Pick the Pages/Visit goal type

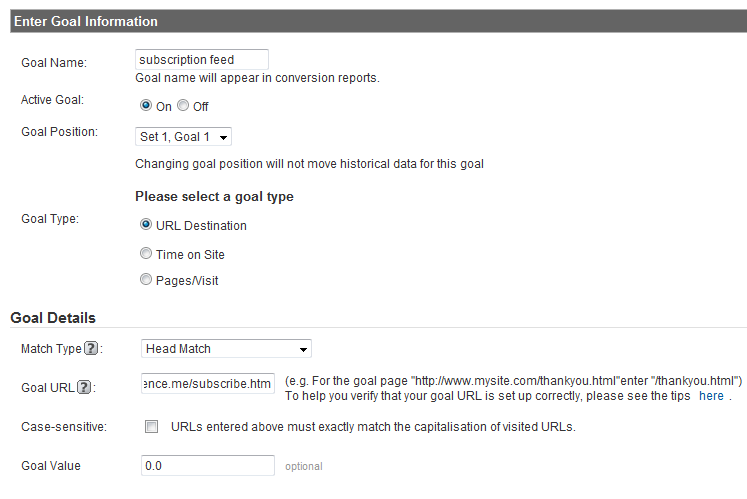point(146,279)
